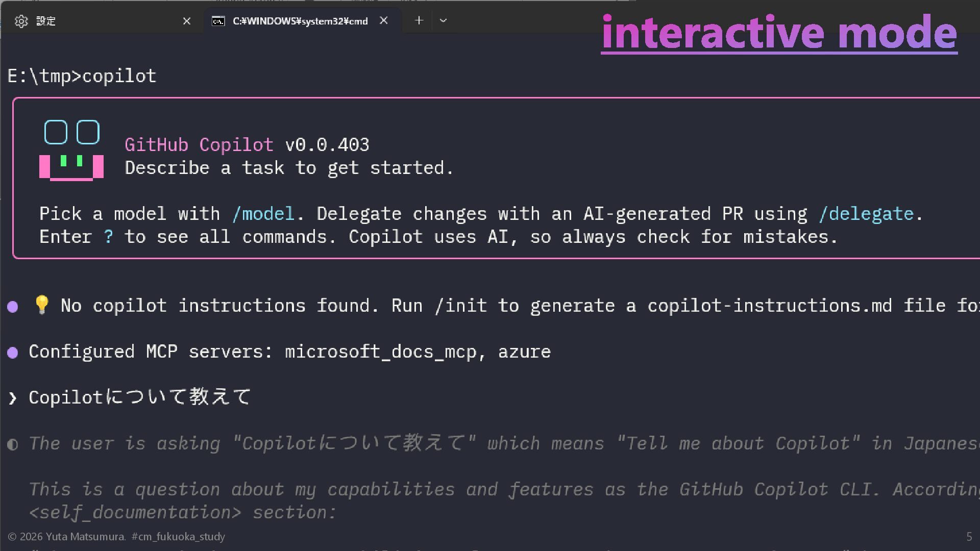Select the C:\WINDOWS\system32\cmd tab
980x551 pixels.
click(300, 21)
